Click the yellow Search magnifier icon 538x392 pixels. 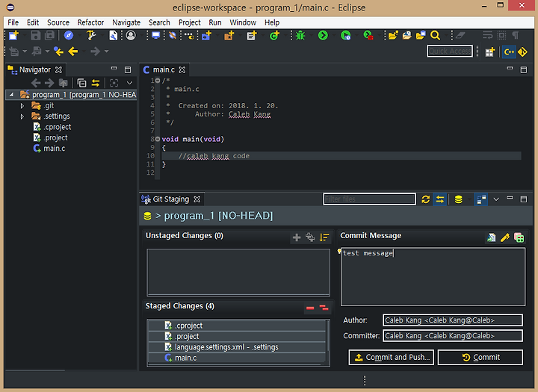click(435, 35)
